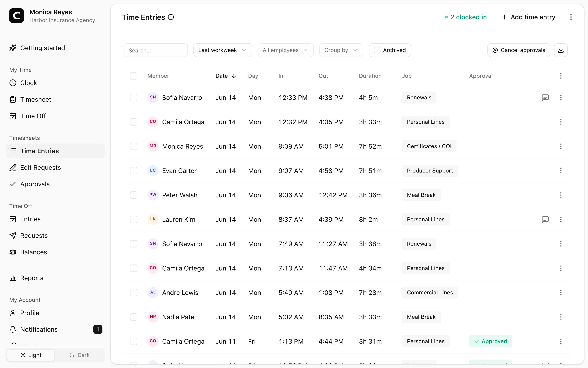
Task: Open Getting started in sidebar
Action: pyautogui.click(x=55, y=48)
